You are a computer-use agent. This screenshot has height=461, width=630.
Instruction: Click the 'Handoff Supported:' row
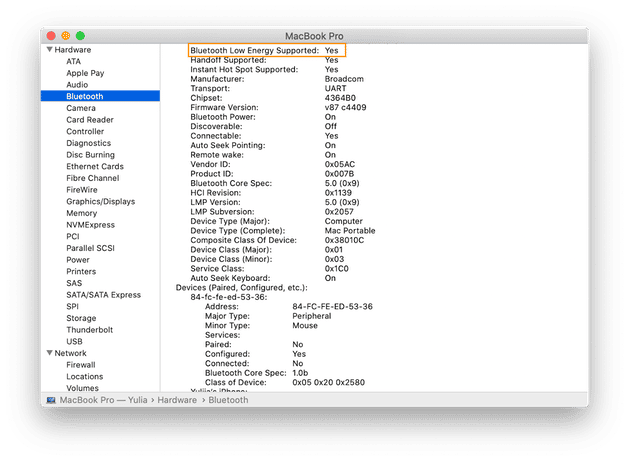point(264,60)
